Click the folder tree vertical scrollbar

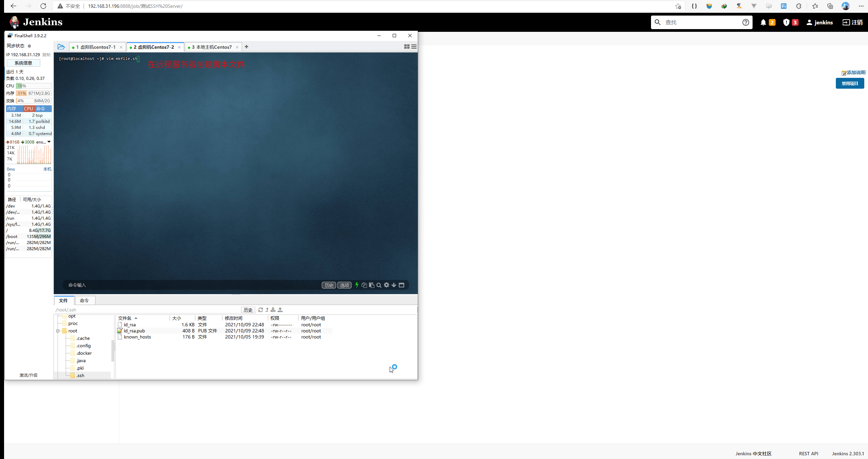point(113,351)
